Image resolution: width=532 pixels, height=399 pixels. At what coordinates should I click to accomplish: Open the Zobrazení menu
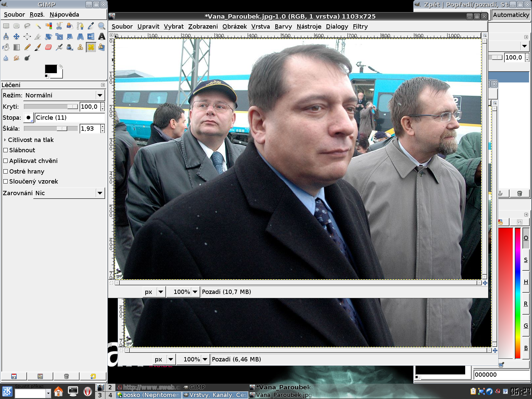203,27
